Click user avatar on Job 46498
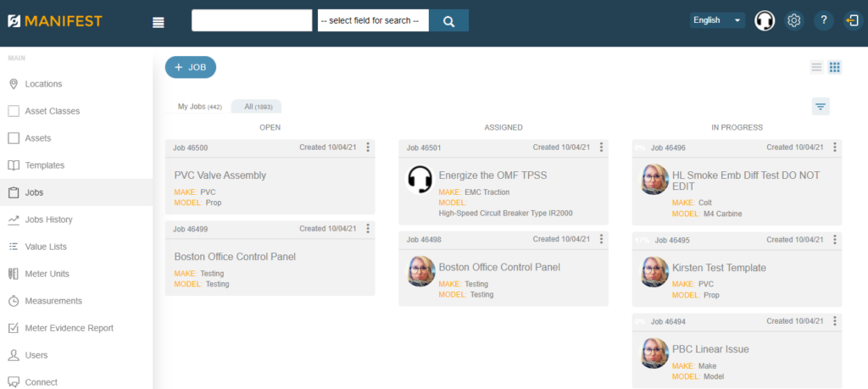This screenshot has height=389, width=868. pyautogui.click(x=421, y=271)
